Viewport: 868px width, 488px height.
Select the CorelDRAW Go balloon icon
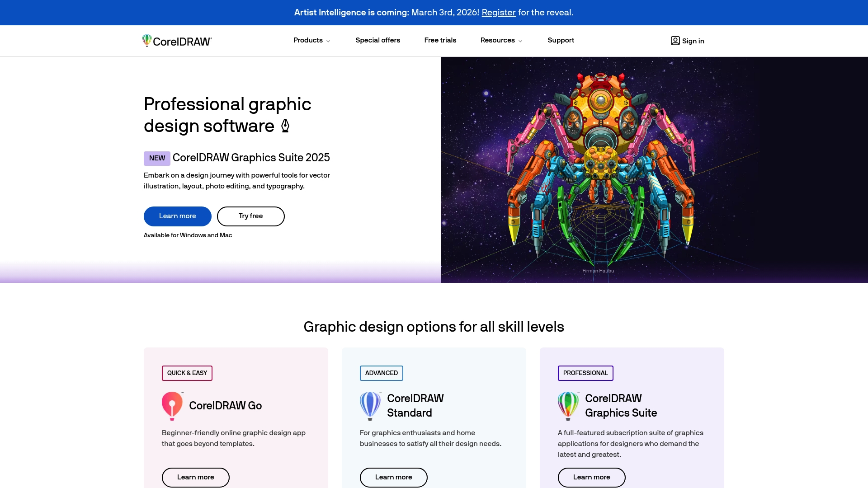[172, 405]
